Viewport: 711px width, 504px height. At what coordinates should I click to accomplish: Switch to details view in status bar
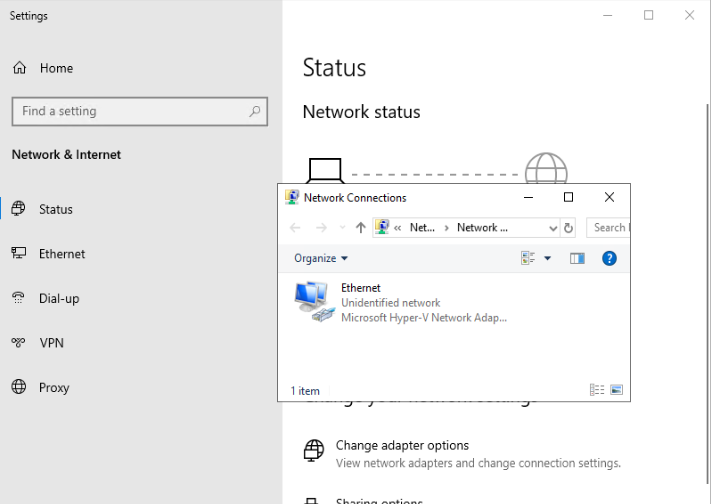tap(597, 390)
